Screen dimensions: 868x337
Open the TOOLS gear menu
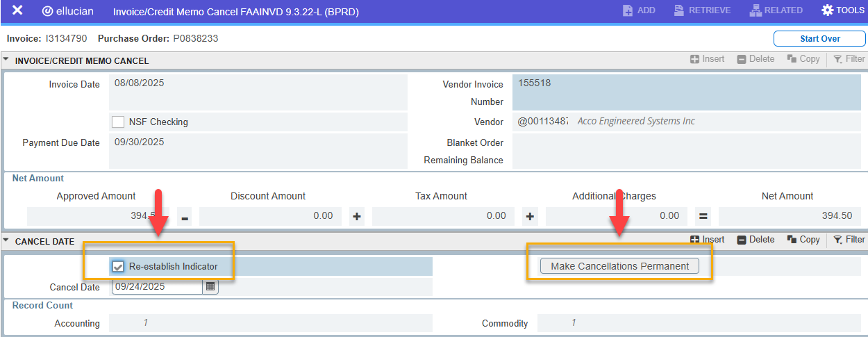click(x=842, y=11)
